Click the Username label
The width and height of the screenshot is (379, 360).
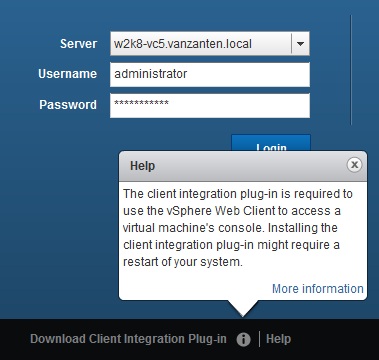[x=68, y=74]
